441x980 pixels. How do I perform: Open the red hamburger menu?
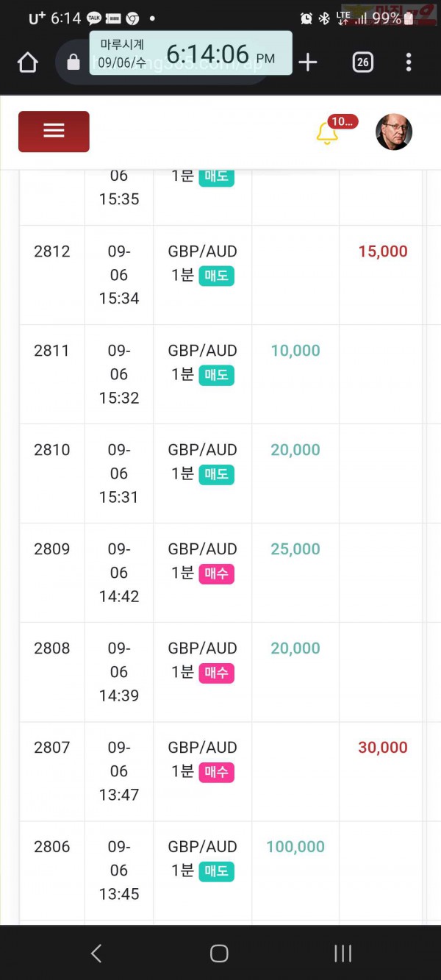click(x=54, y=132)
